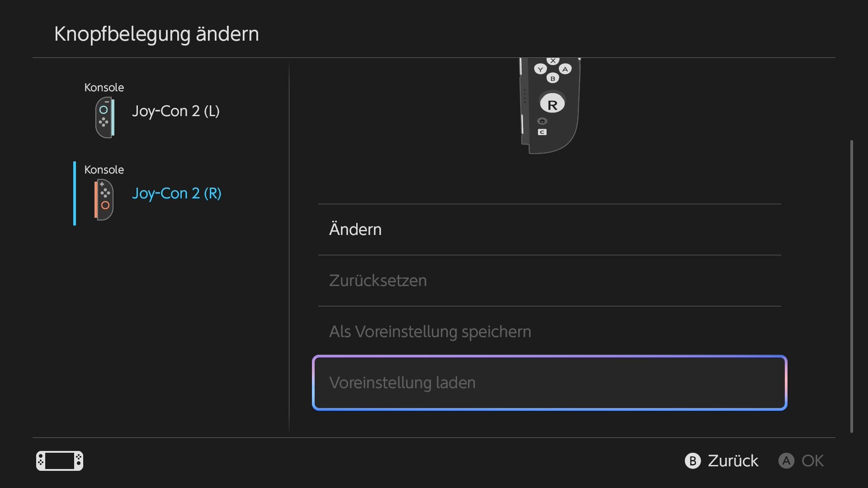Viewport: 868px width, 488px height.
Task: Click the vertical scrollbar on the right
Action: pyautogui.click(x=852, y=286)
